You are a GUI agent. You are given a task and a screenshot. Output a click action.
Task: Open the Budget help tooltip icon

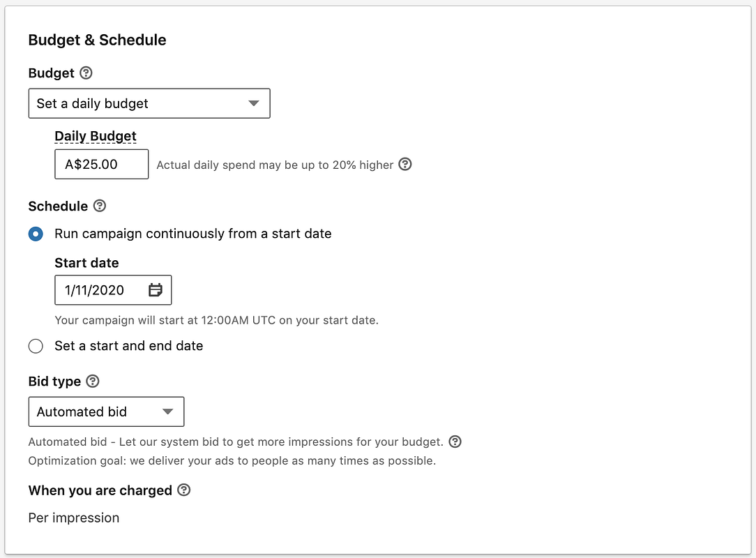[x=86, y=73]
